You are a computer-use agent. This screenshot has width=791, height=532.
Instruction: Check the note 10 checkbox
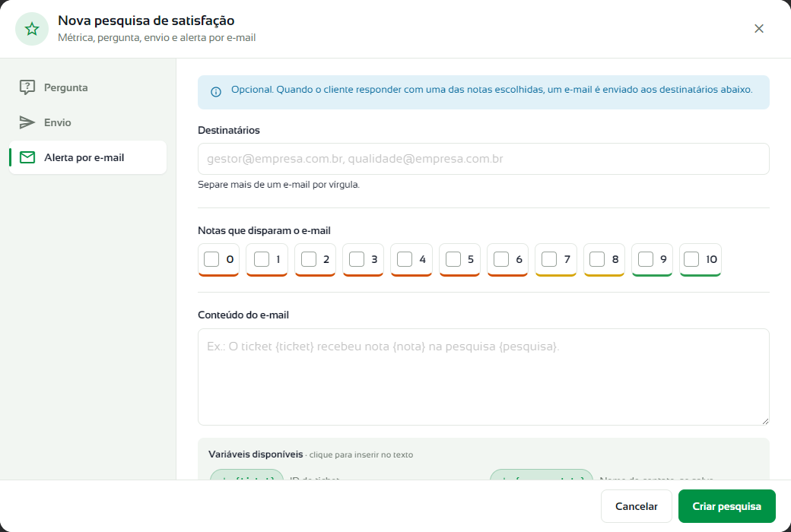pos(691,259)
